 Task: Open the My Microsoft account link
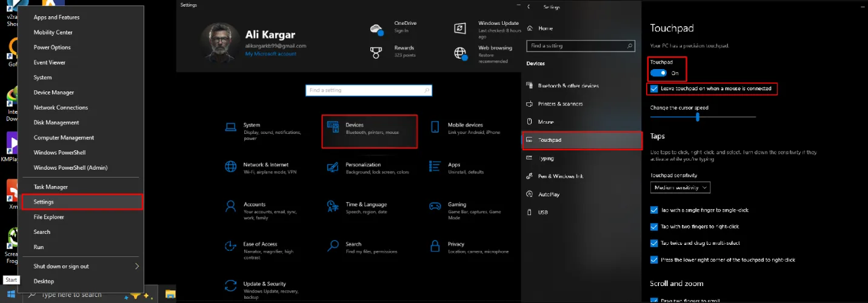click(x=270, y=54)
